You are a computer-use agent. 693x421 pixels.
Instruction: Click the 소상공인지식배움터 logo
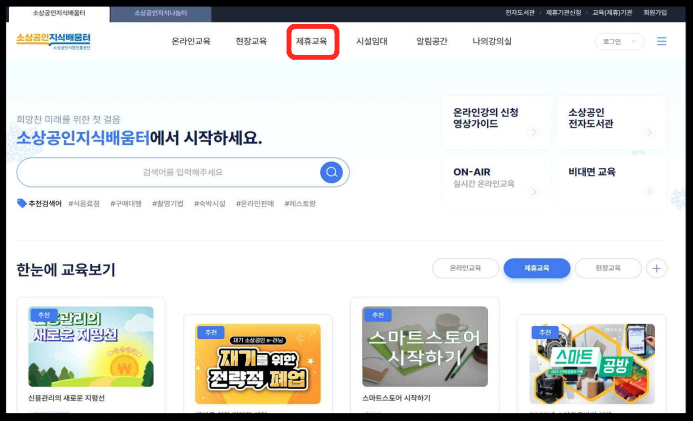pyautogui.click(x=53, y=41)
